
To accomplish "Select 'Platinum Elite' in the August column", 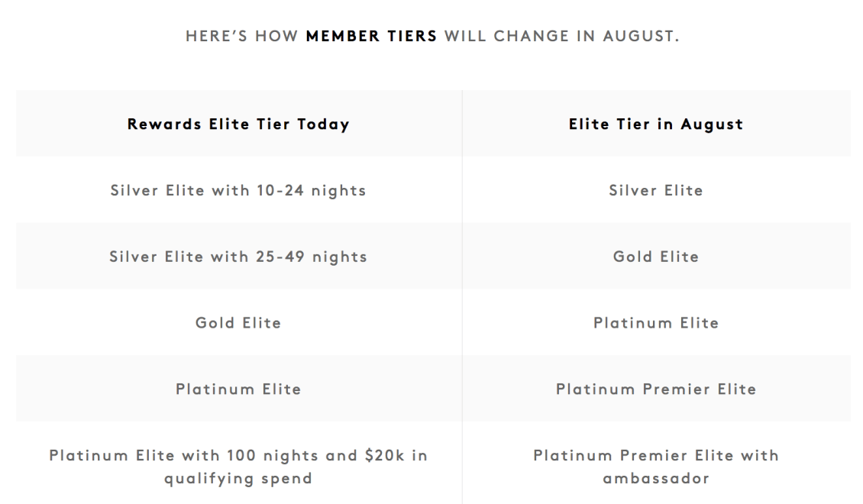I will pos(656,323).
